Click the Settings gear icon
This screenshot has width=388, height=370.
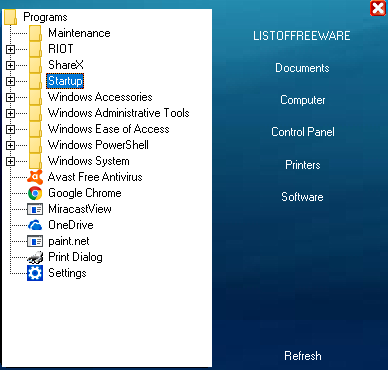[35, 273]
